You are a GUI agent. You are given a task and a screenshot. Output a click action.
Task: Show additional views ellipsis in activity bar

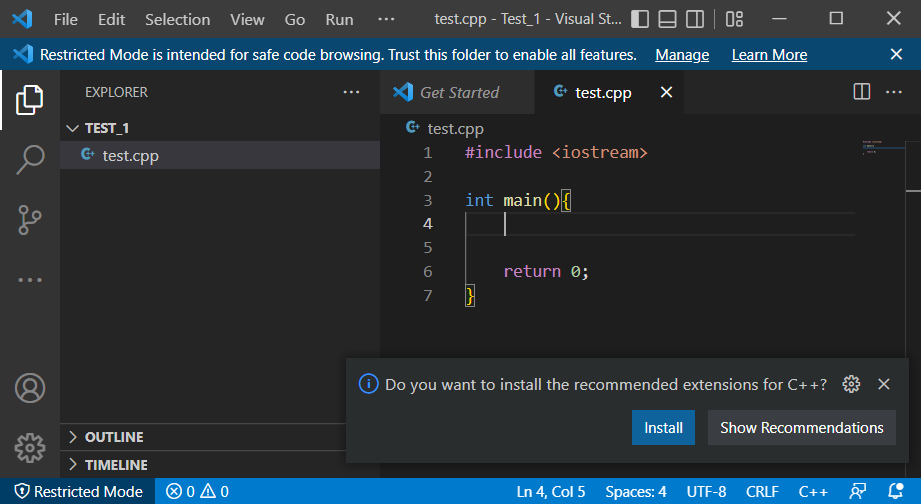point(29,280)
